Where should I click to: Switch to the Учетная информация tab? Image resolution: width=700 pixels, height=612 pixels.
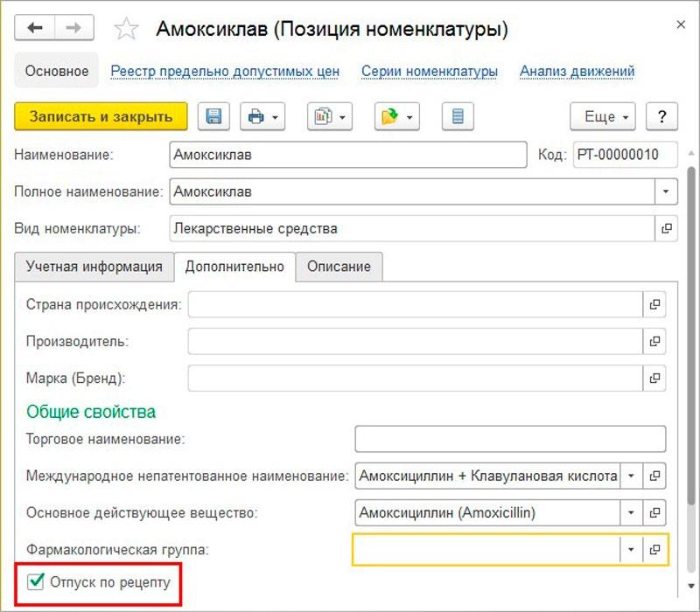coord(94,267)
